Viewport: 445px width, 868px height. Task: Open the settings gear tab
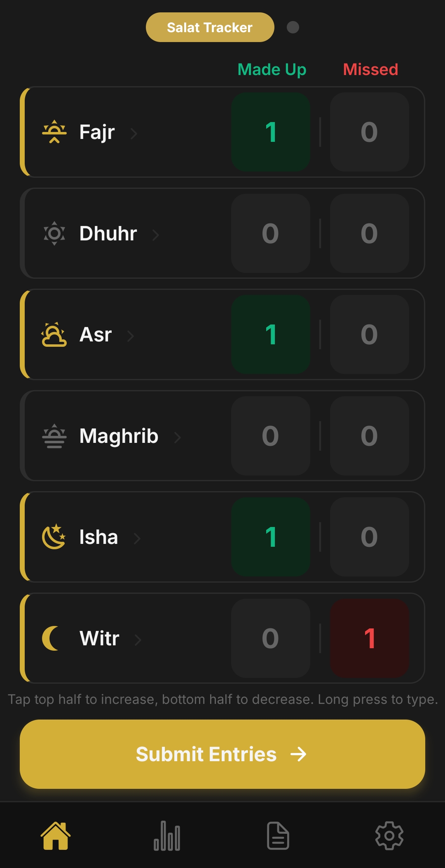pos(389,836)
